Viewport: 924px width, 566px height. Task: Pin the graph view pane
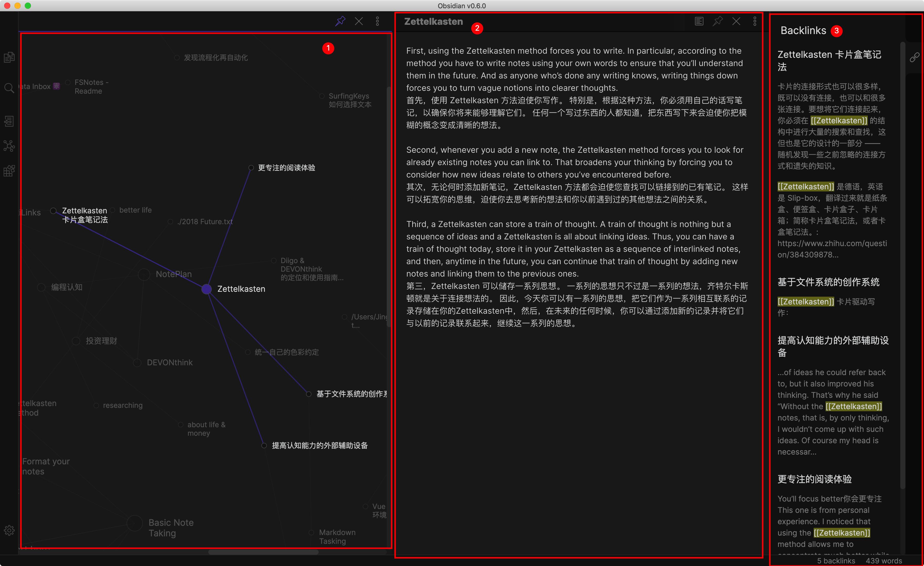[340, 21]
